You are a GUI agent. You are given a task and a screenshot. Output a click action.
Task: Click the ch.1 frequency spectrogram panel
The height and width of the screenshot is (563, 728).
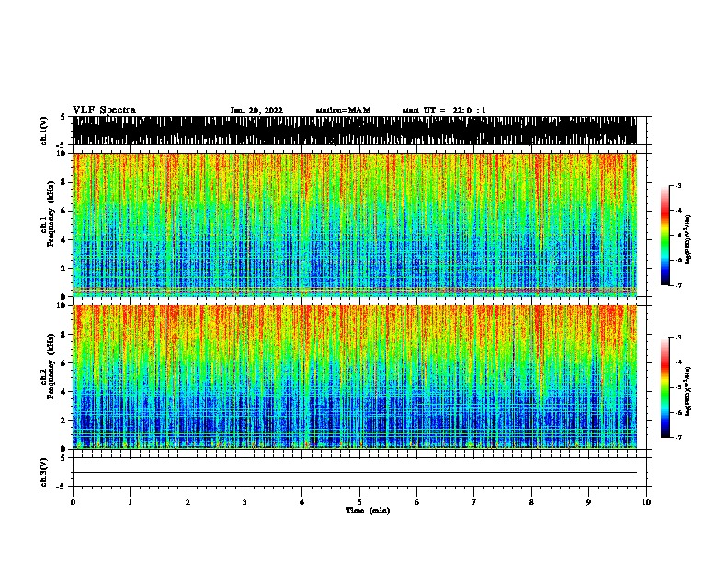click(x=355, y=224)
